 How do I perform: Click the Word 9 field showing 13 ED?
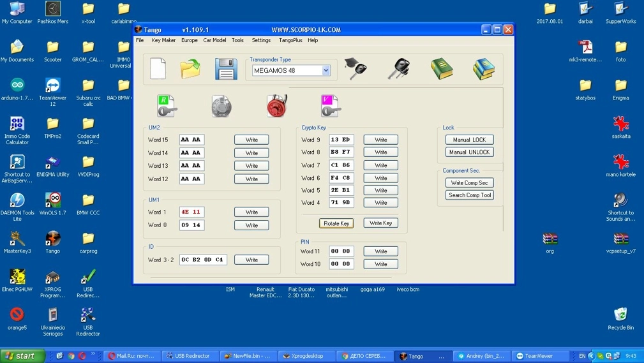[x=341, y=140]
